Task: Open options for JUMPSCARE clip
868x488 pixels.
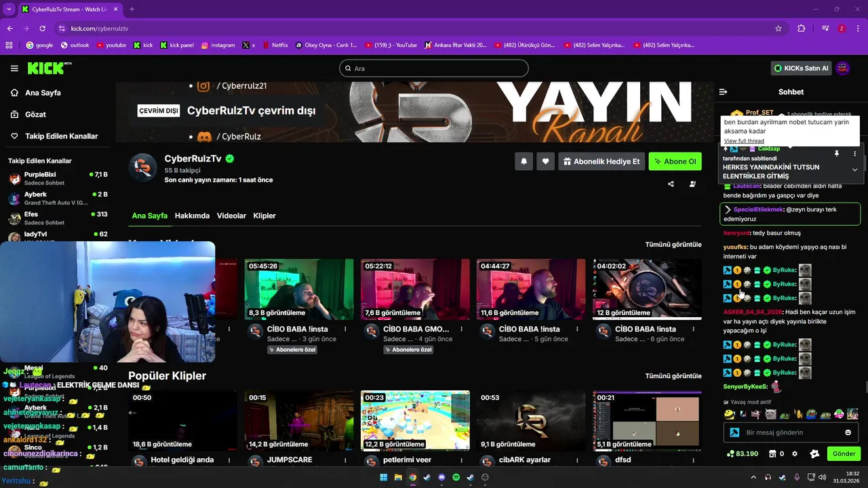Action: [345, 460]
